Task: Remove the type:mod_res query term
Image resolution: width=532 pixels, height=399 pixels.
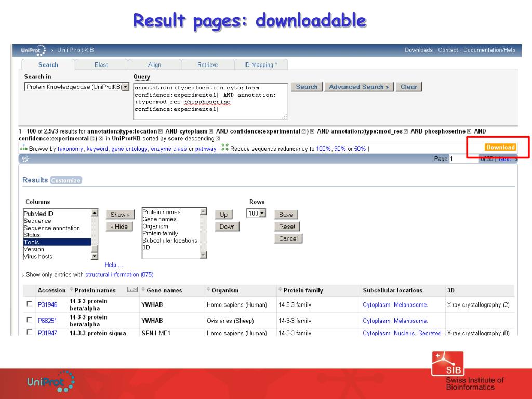Action: [x=405, y=131]
